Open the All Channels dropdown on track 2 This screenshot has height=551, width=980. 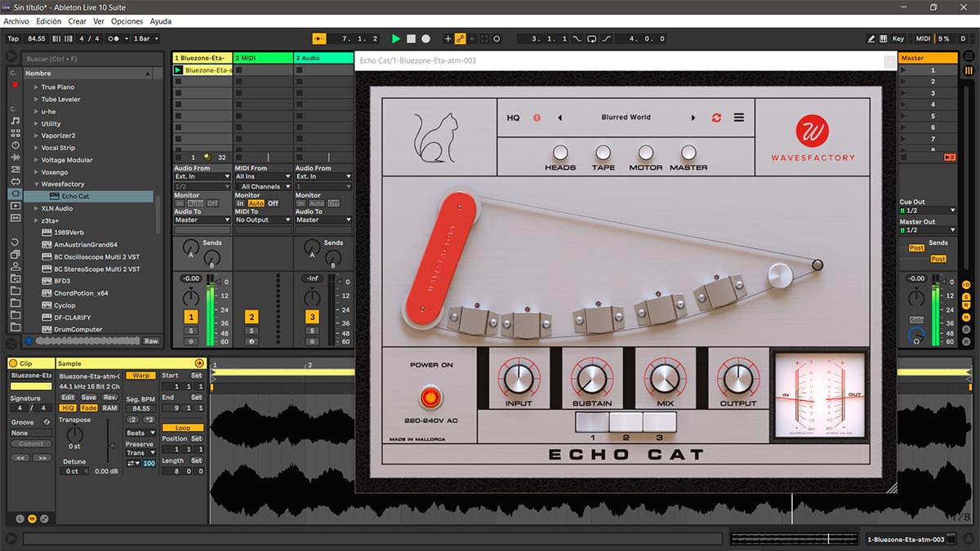tap(263, 187)
